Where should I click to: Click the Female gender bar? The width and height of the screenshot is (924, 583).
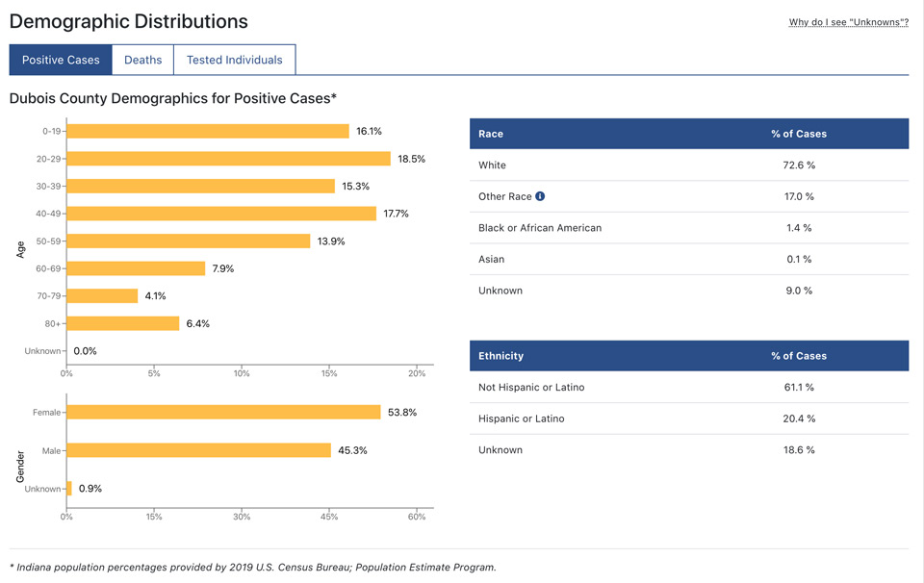pos(223,412)
